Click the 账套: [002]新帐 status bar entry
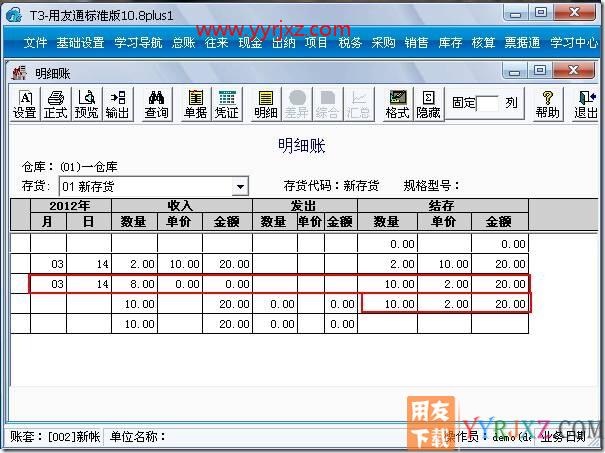Image resolution: width=605 pixels, height=453 pixels. point(55,437)
